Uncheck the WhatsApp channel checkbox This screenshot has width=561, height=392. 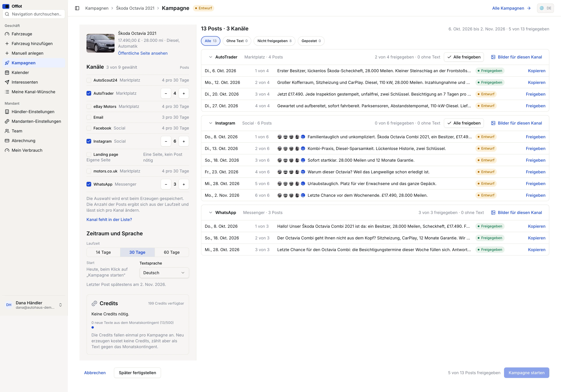coord(89,184)
